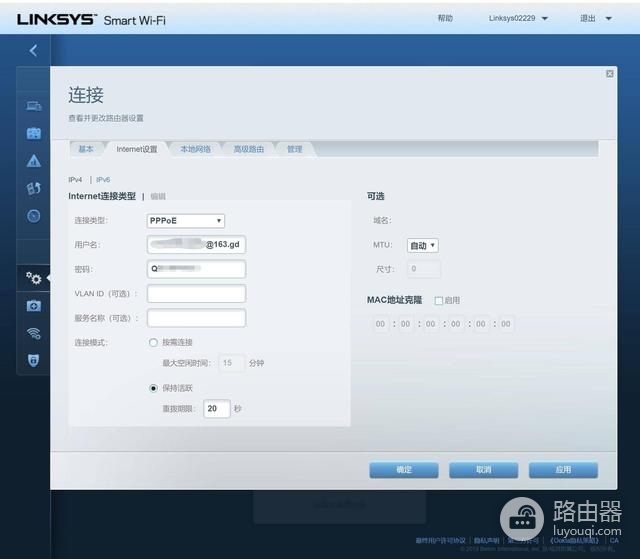Viewport: 640px width, 559px height.
Task: Open the Security shield icon
Action: tap(33, 360)
